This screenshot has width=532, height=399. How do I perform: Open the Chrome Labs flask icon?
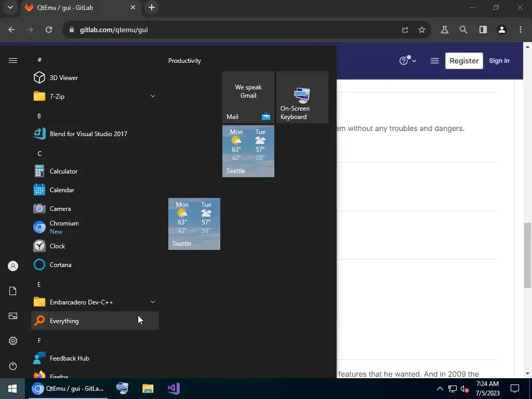[445, 30]
